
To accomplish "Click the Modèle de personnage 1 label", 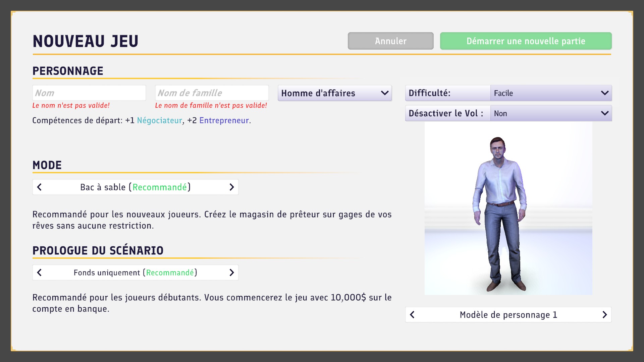I will [508, 315].
